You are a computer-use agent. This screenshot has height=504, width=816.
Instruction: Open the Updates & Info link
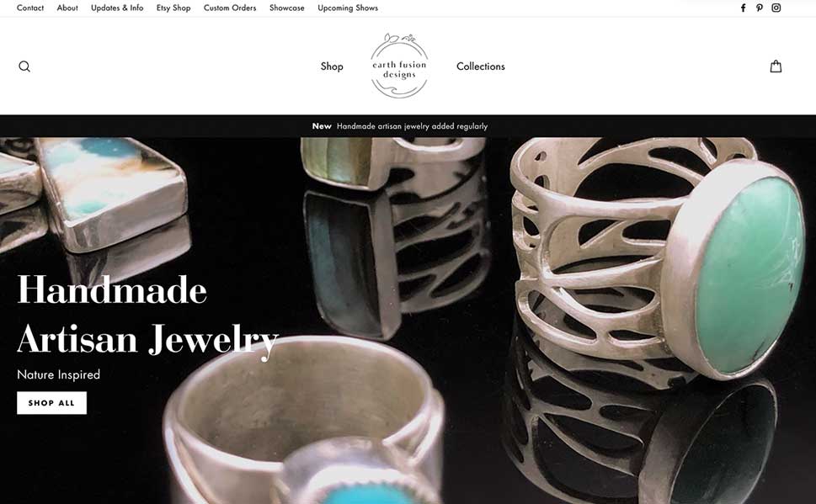(x=117, y=8)
